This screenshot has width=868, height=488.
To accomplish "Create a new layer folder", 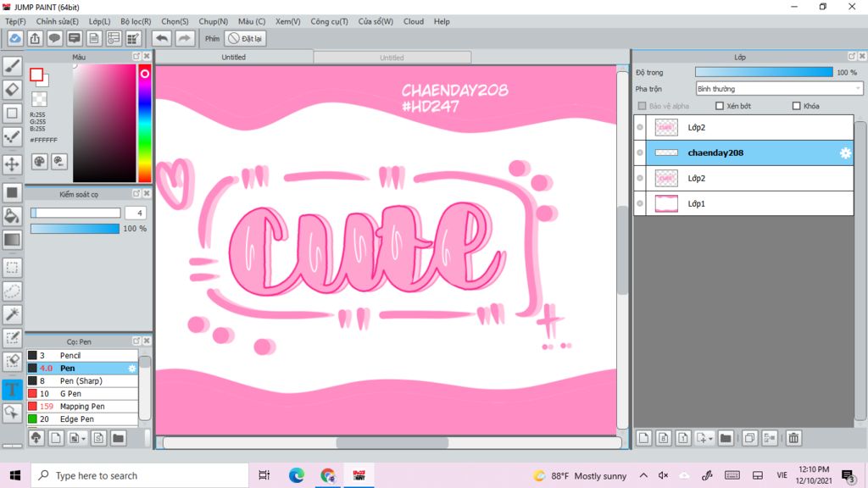I will (726, 438).
